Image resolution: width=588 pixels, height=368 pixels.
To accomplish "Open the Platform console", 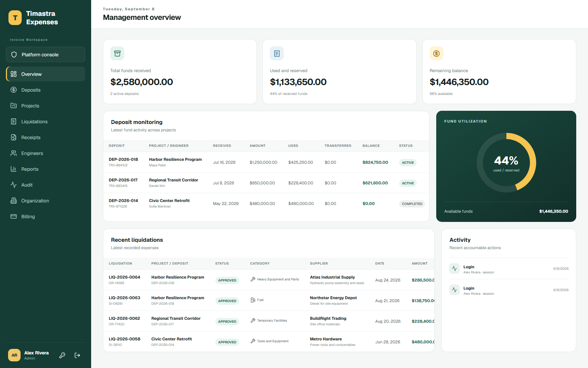I will coord(46,54).
